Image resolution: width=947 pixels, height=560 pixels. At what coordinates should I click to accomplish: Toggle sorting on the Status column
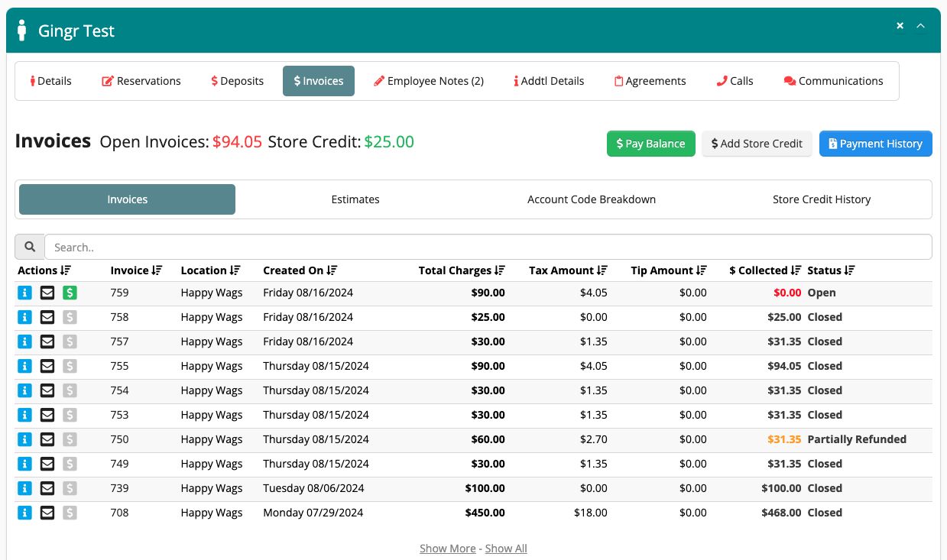coord(832,270)
